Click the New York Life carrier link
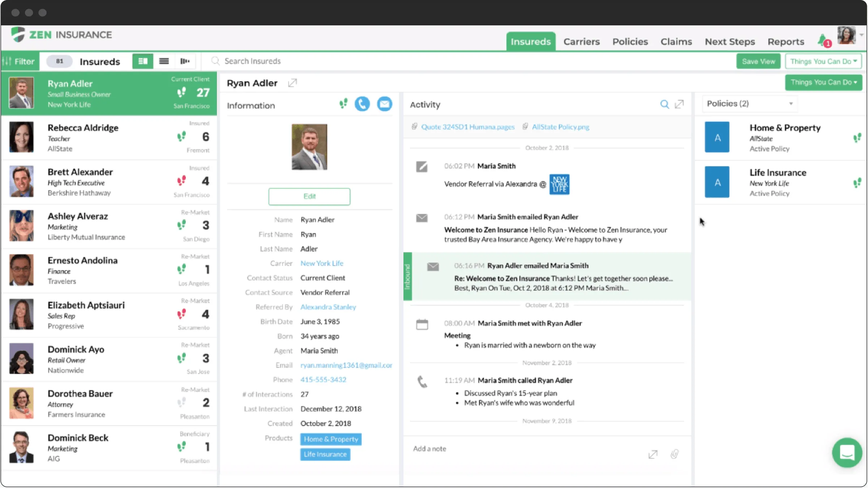Viewport: 868px width, 488px height. pos(322,263)
